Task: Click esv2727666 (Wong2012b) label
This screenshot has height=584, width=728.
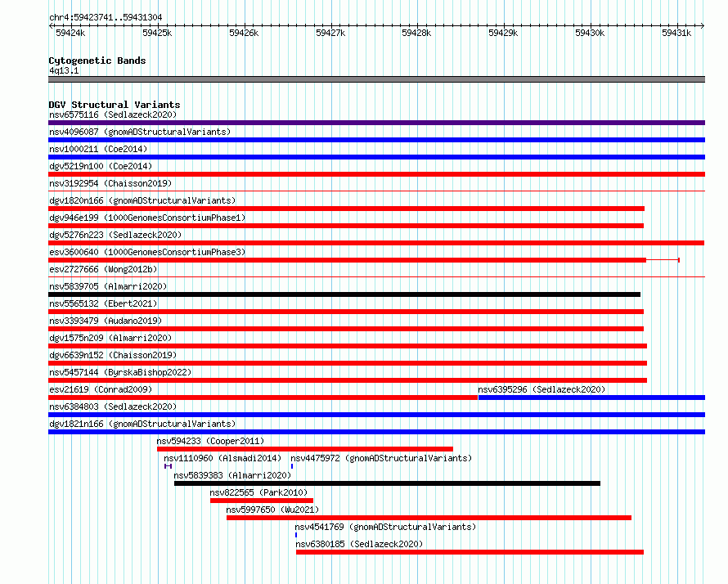Action: pyautogui.click(x=103, y=269)
